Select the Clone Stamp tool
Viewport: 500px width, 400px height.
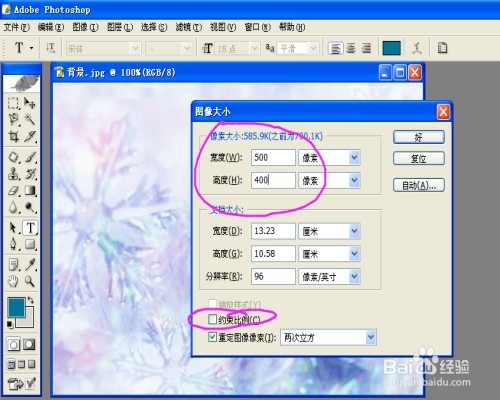point(13,174)
